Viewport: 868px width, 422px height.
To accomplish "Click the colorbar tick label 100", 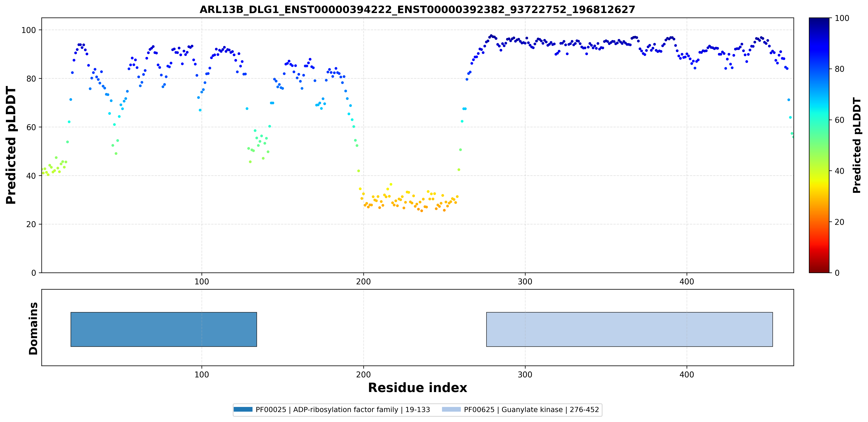I will pyautogui.click(x=842, y=18).
